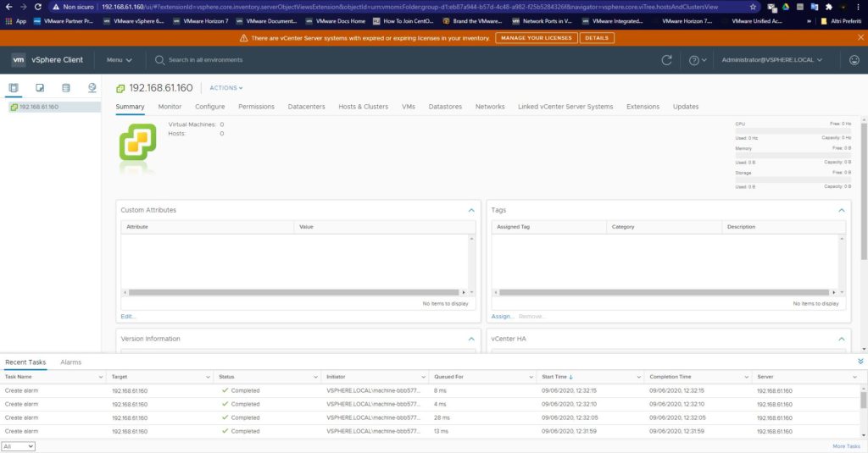Image resolution: width=868 pixels, height=453 pixels.
Task: Click Edit link under Custom Attributes
Action: (127, 317)
